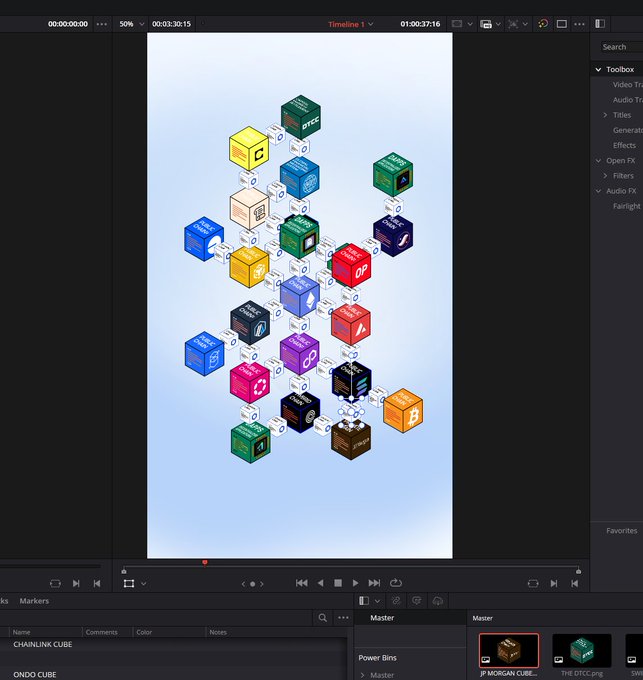Click Match Frame icon under timeline viewer
The width and height of the screenshot is (643, 680).
pos(533,583)
